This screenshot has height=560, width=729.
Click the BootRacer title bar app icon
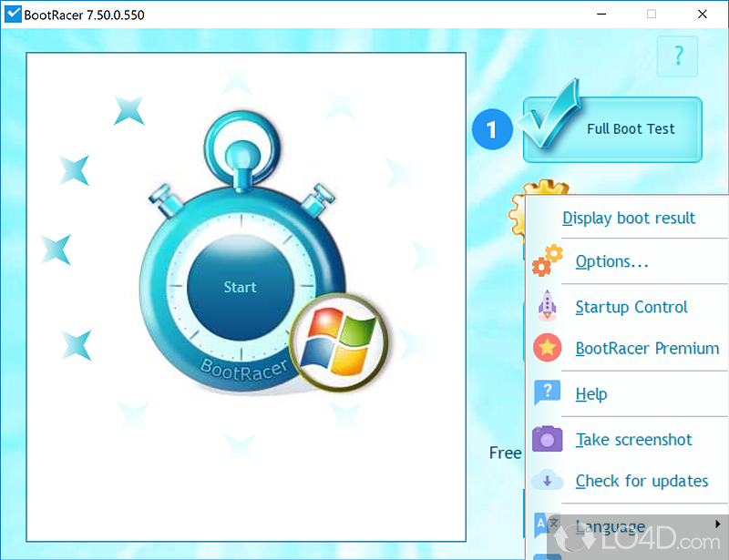[x=13, y=15]
